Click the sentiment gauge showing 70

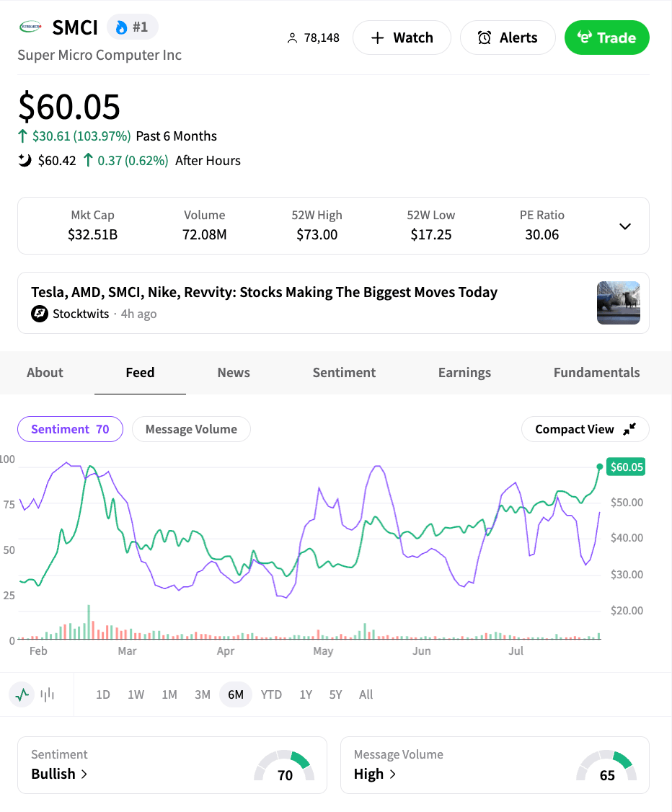[284, 766]
